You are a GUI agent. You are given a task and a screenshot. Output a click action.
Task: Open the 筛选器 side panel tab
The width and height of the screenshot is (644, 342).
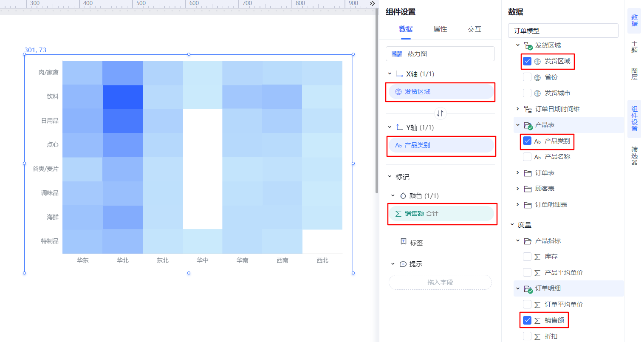click(x=634, y=156)
